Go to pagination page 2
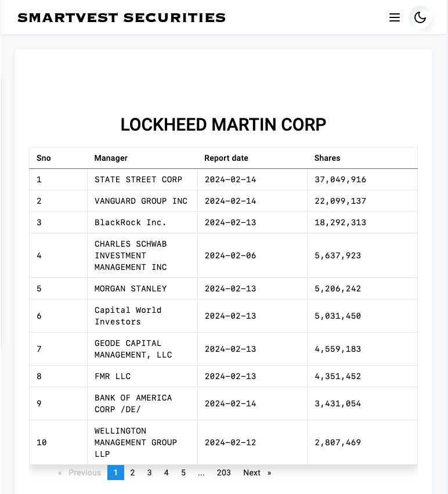The width and height of the screenshot is (448, 494). click(x=132, y=473)
